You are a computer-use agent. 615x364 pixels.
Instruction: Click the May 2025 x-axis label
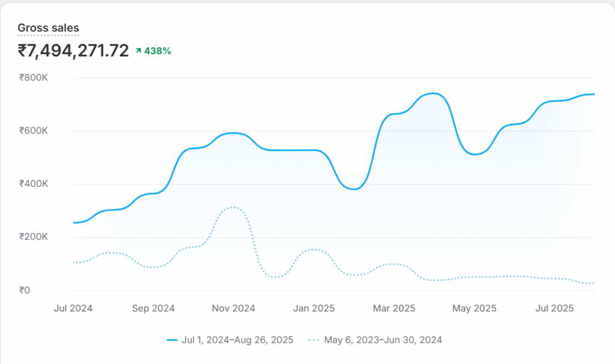474,308
